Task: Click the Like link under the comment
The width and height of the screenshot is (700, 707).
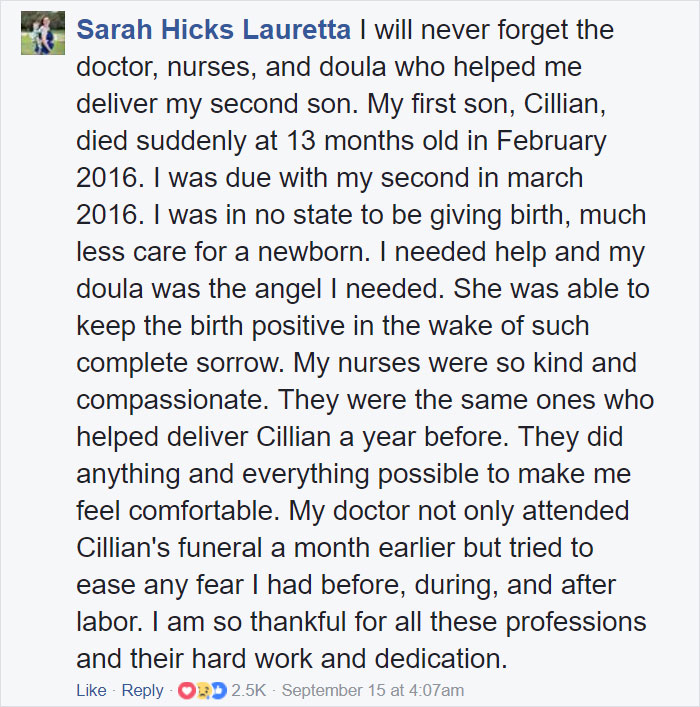Action: (x=91, y=690)
